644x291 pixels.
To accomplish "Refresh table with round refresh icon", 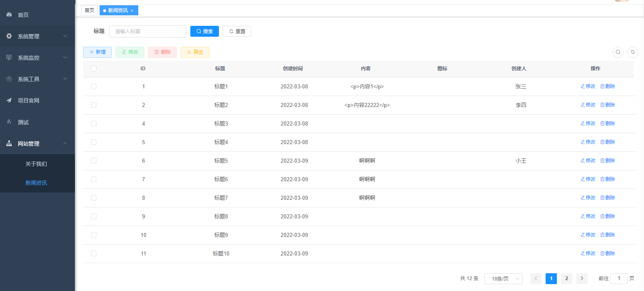I will [x=633, y=52].
